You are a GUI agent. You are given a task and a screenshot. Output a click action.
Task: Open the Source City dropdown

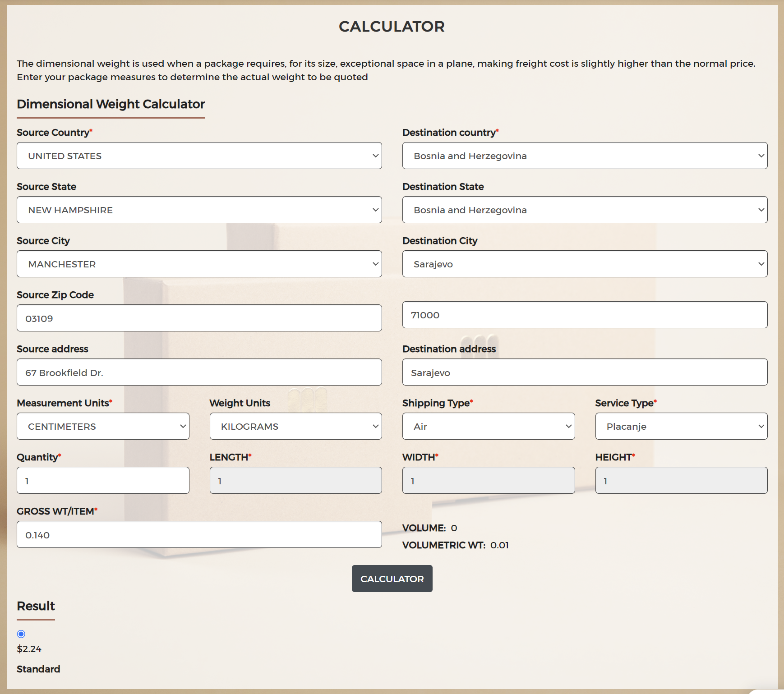[x=199, y=264]
